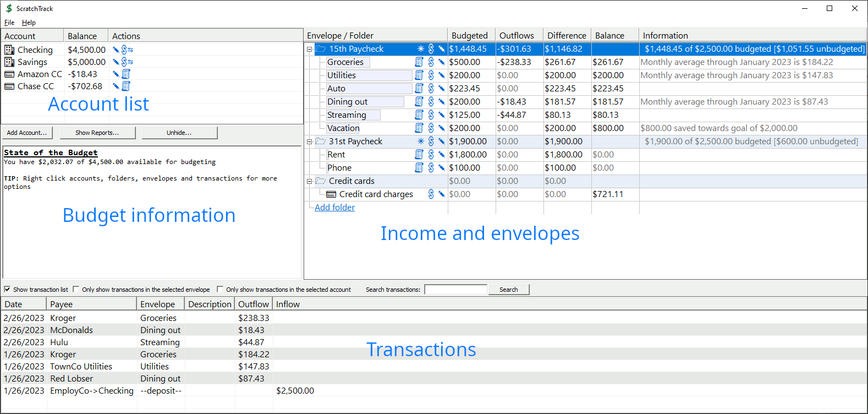Click the asterisk icon on 15th Paycheck folder
The width and height of the screenshot is (868, 414).
pyautogui.click(x=421, y=49)
